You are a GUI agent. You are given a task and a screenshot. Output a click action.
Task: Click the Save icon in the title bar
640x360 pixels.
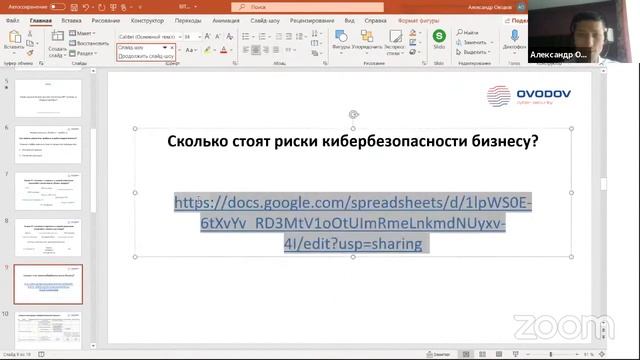(x=74, y=7)
